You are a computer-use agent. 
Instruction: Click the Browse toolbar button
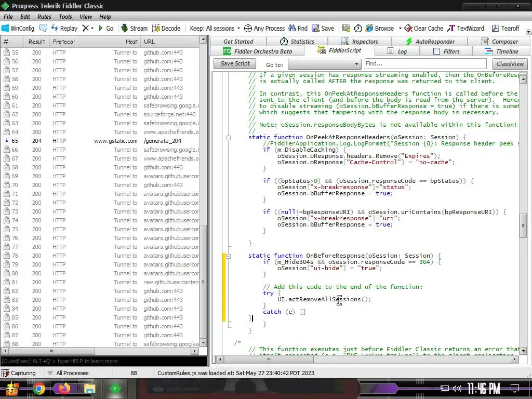point(380,28)
